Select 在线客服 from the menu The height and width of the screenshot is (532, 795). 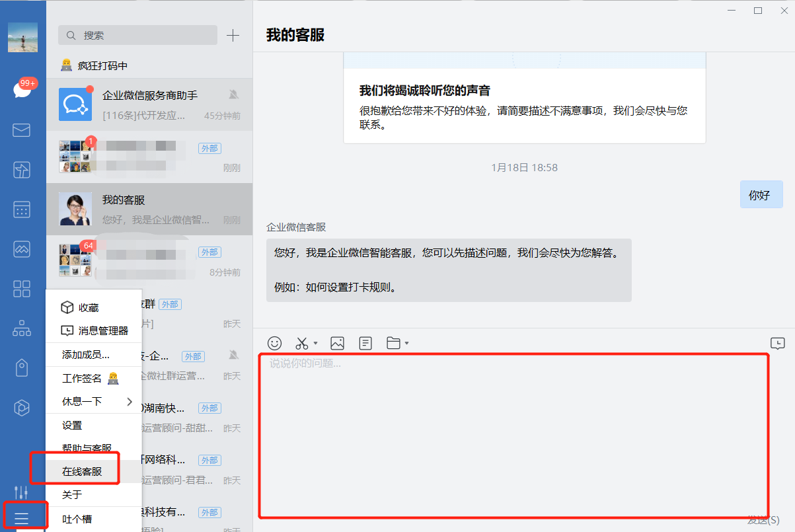tap(82, 472)
